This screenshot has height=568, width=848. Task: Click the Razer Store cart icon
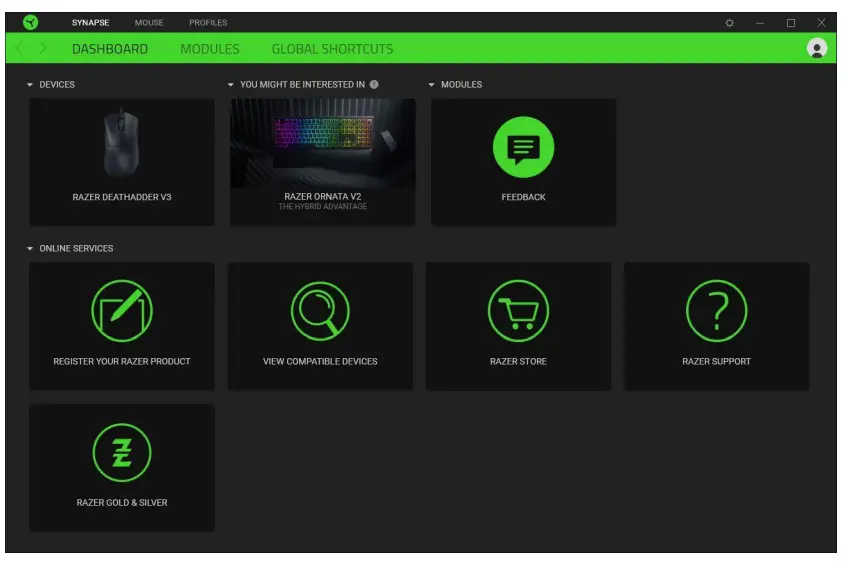(518, 311)
